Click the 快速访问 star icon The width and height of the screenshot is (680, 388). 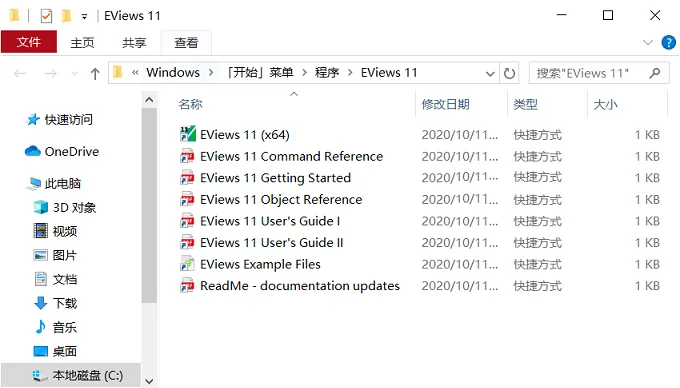pos(33,119)
